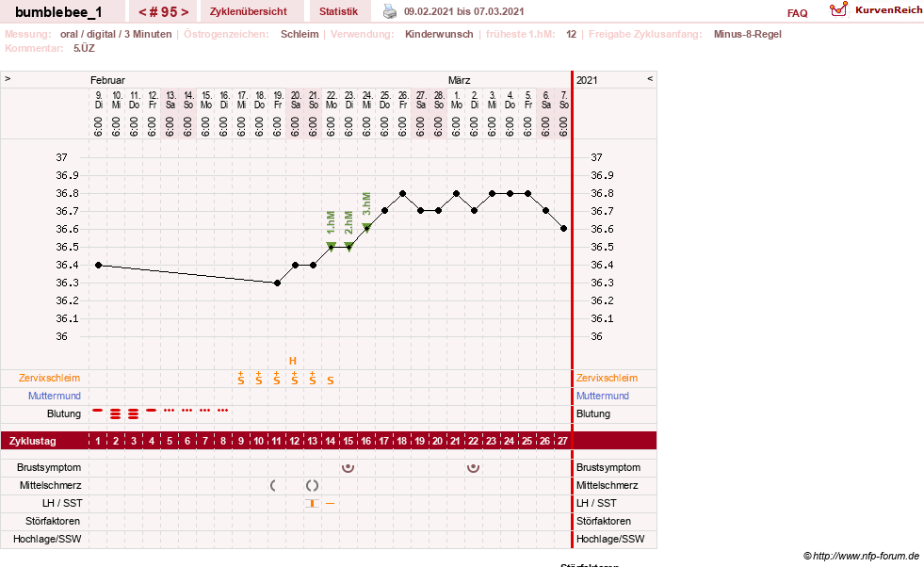Click the date range 09.02.2021 bis 07.03.2021
Image resolution: width=924 pixels, height=567 pixels.
click(x=463, y=11)
